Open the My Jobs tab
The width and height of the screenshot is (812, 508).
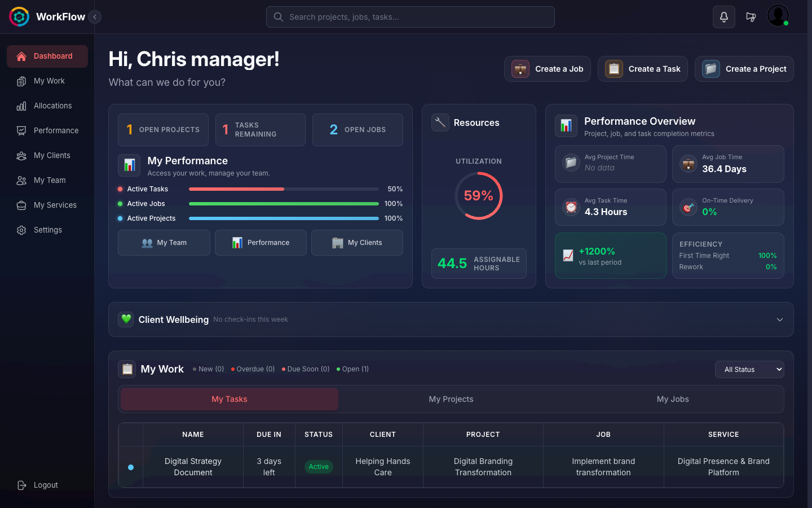click(x=673, y=399)
